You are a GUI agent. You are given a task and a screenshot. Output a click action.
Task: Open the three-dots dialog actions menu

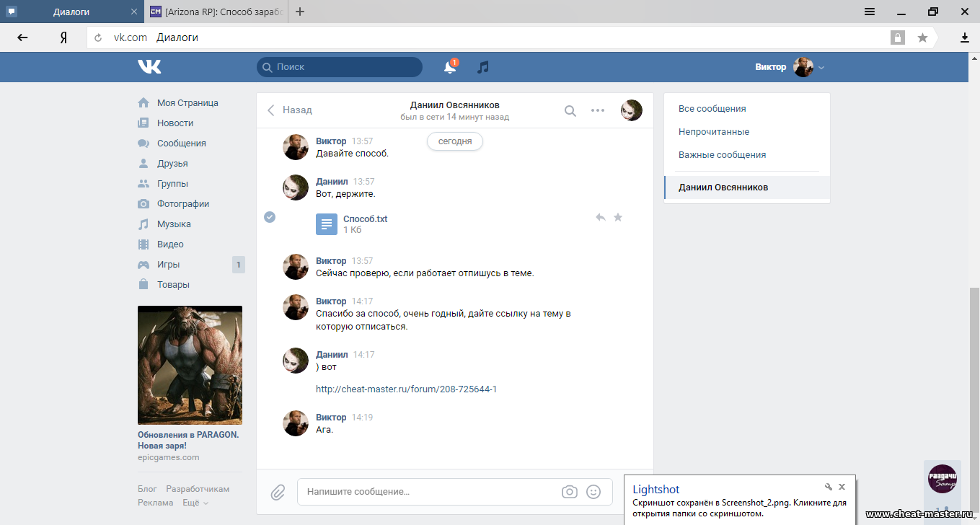(x=598, y=110)
